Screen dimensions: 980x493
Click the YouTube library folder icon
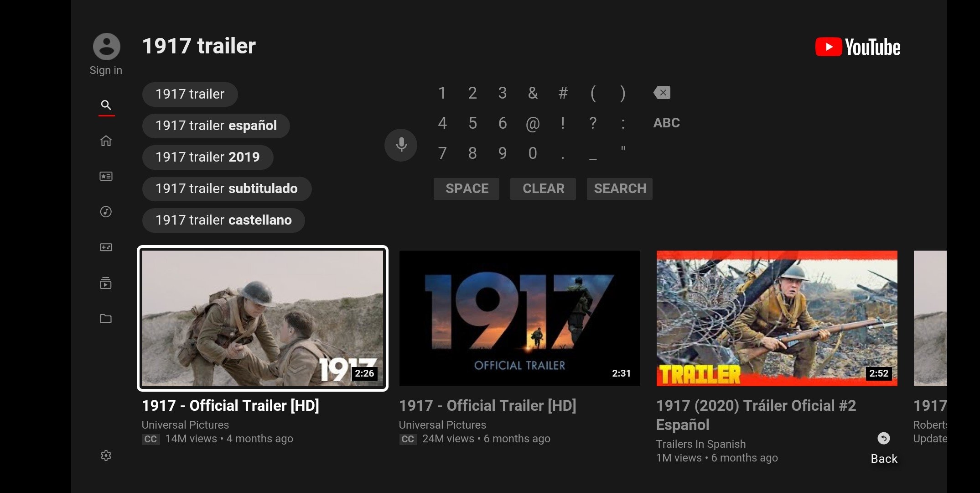(105, 318)
